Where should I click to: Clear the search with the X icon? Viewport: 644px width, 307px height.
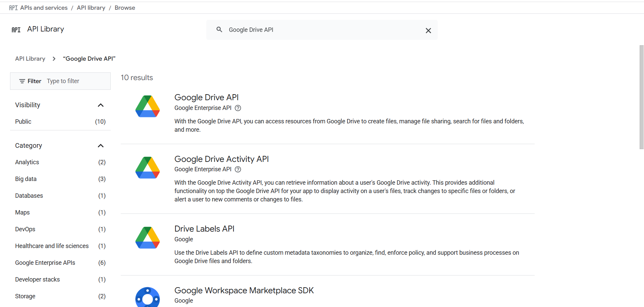click(x=428, y=30)
